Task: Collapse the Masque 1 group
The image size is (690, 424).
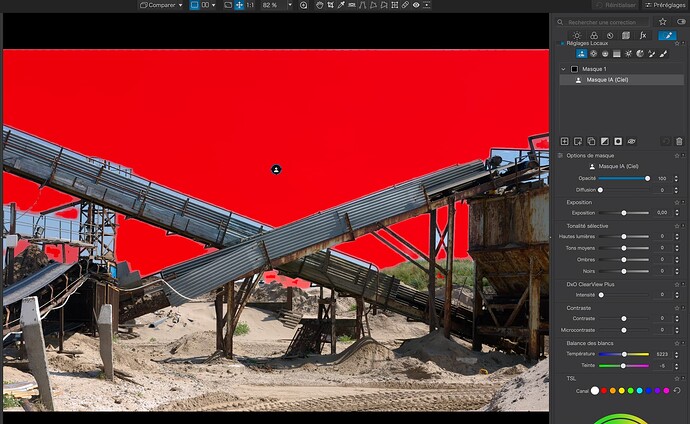Action: click(563, 69)
